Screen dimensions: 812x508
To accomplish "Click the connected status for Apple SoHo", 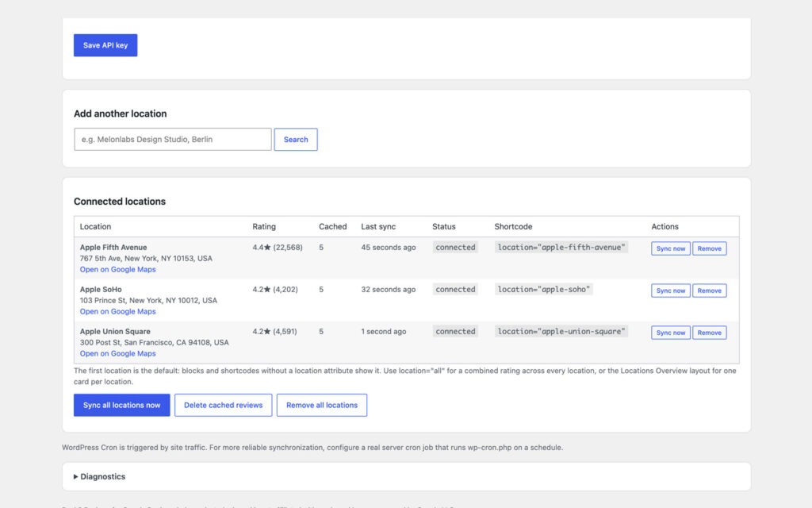I will coord(455,289).
